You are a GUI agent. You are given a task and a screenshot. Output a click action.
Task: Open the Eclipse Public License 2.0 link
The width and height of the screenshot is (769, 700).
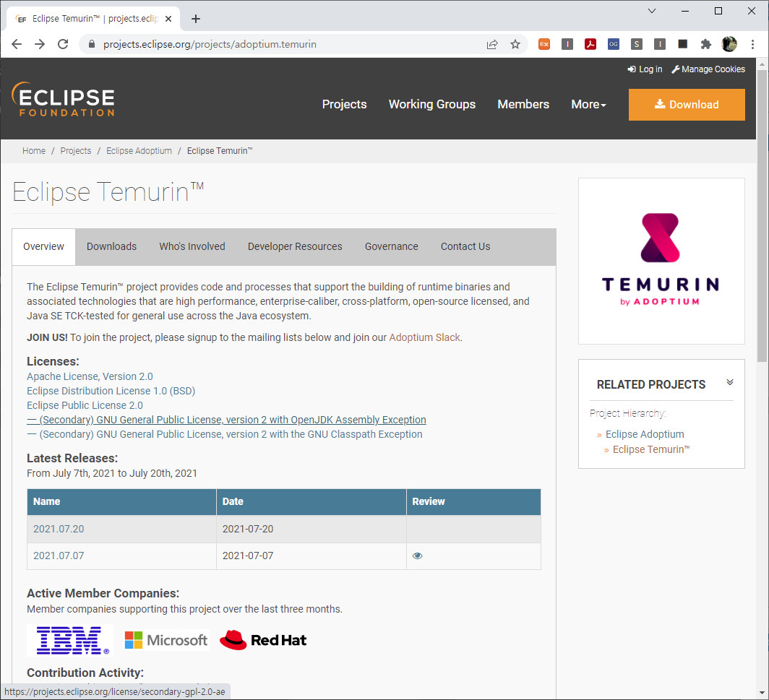coord(85,405)
